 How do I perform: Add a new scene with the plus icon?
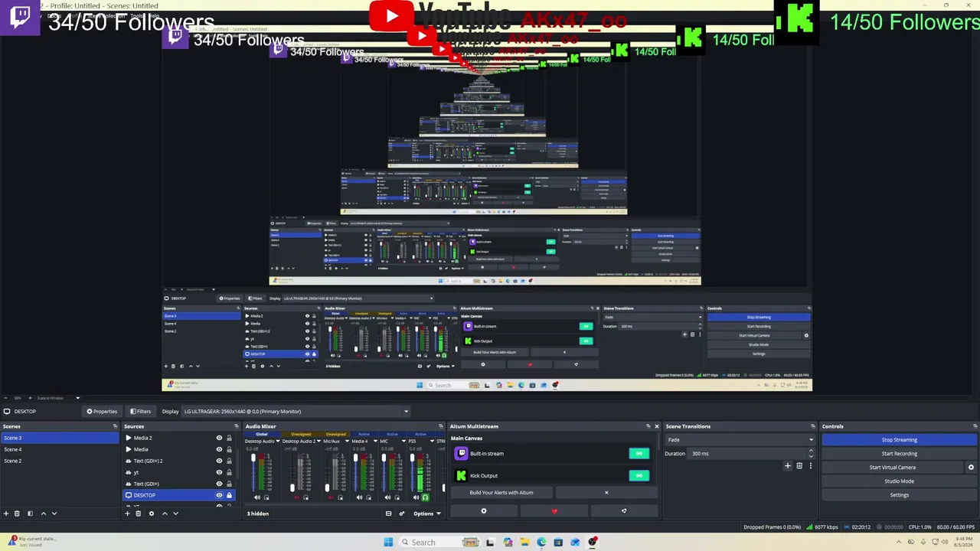tap(6, 514)
